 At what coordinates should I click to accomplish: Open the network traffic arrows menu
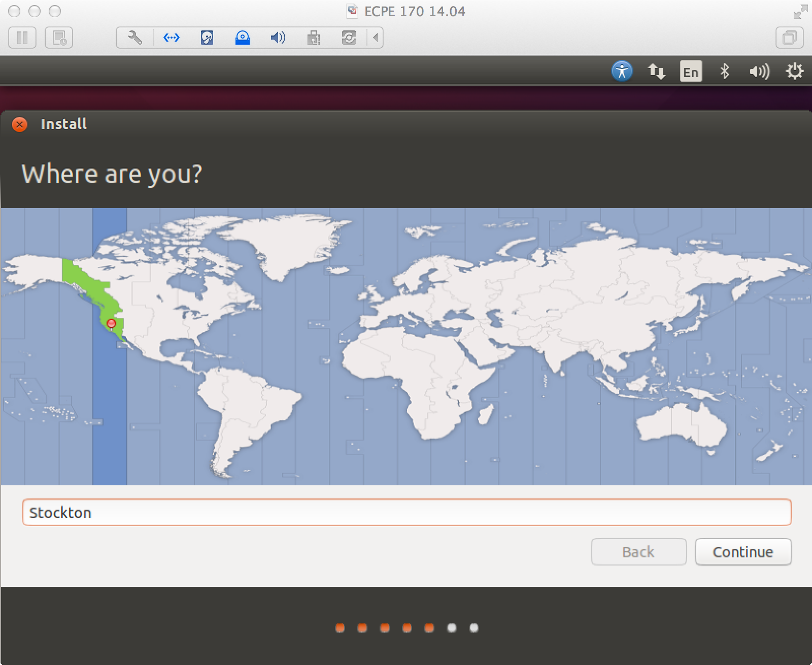(656, 71)
